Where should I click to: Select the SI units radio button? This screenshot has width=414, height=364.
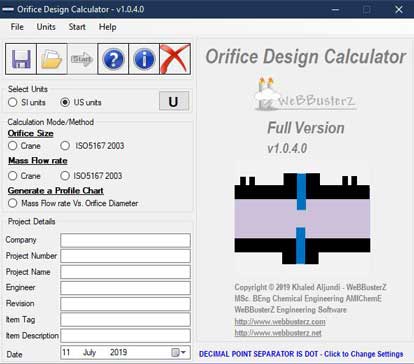tap(13, 102)
